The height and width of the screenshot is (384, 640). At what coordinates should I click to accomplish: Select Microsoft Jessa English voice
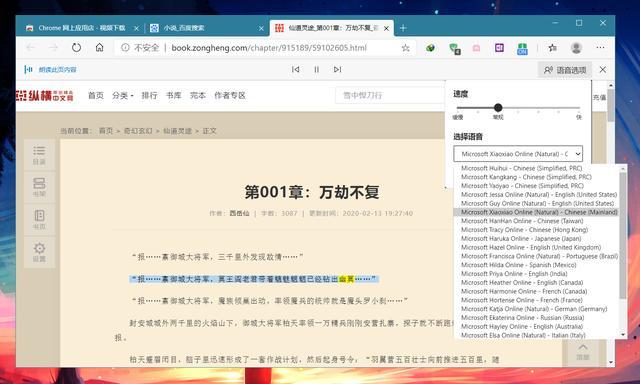[538, 195]
